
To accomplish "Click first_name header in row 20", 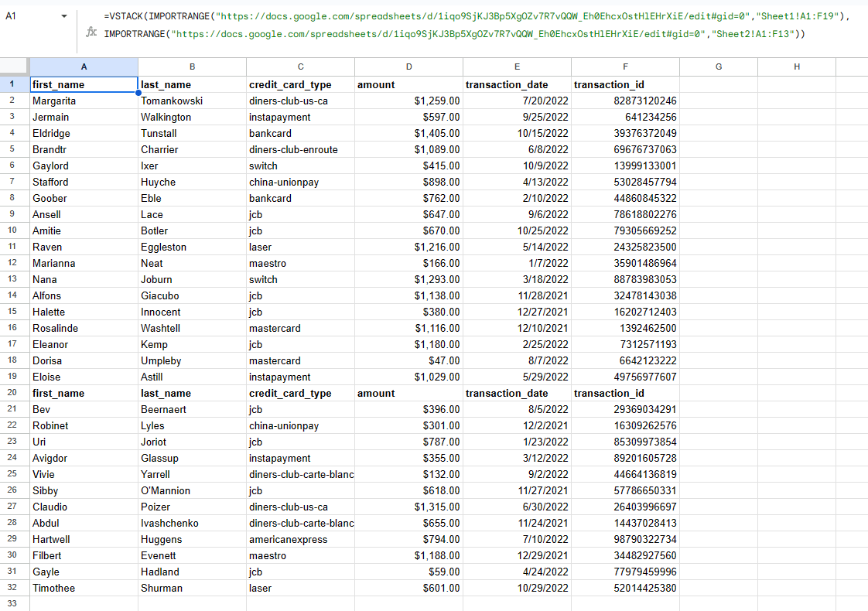I will pos(84,393).
